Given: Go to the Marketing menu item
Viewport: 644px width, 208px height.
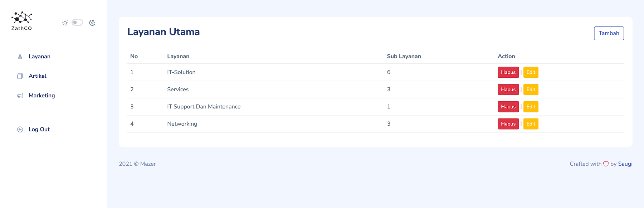Looking at the screenshot, I should tap(42, 96).
